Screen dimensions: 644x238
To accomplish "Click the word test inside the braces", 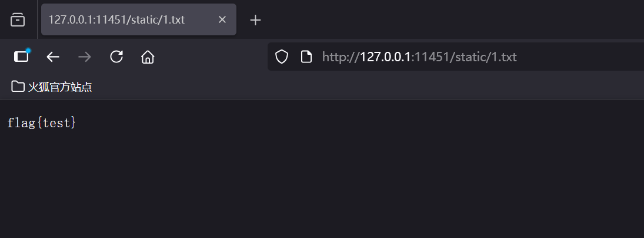I will click(56, 123).
